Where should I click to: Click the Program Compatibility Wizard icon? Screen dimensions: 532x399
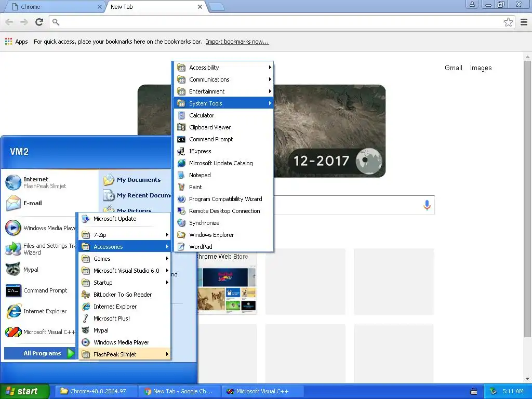181,199
